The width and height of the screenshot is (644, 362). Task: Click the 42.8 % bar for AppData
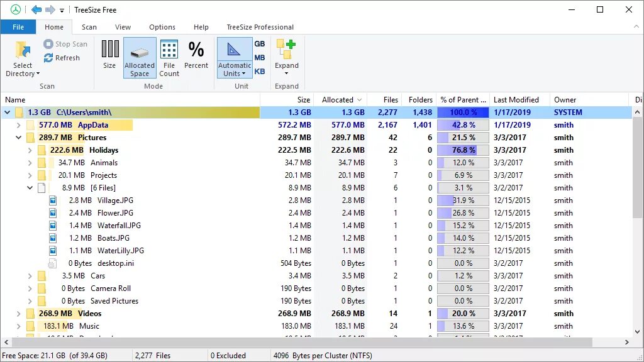463,125
